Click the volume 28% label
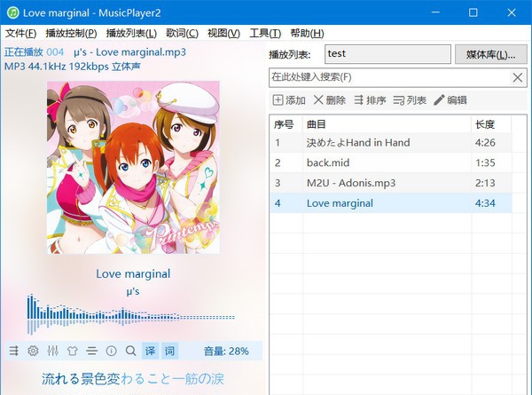The height and width of the screenshot is (395, 532). 226,351
